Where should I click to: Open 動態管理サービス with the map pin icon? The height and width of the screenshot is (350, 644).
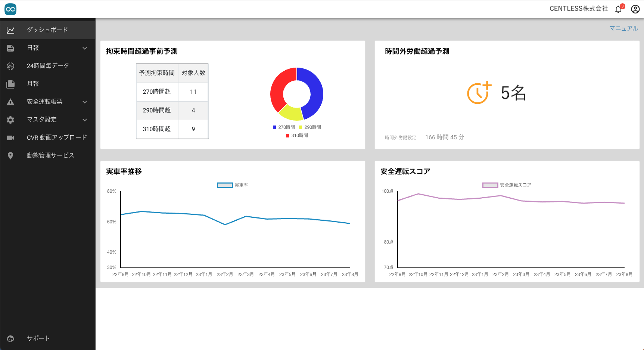coord(10,155)
